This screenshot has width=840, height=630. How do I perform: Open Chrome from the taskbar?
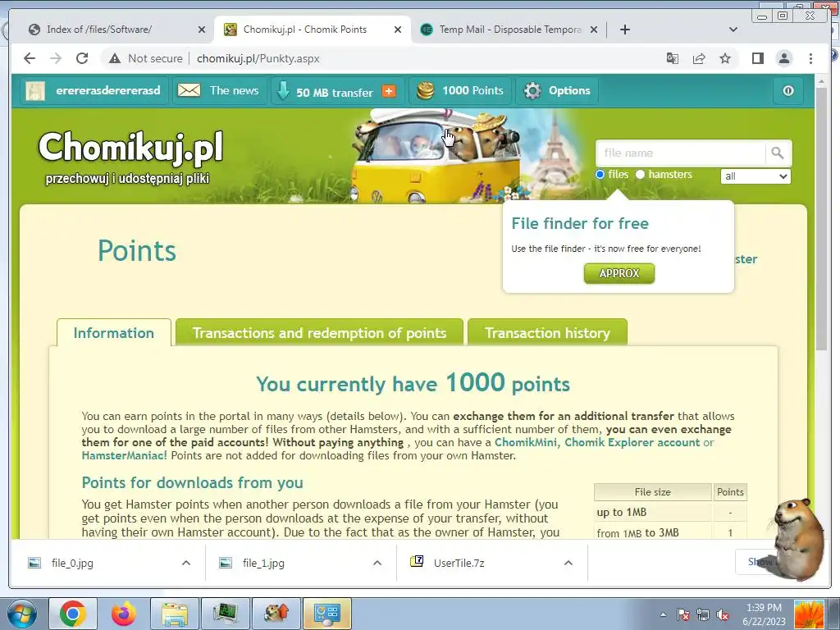point(72,614)
